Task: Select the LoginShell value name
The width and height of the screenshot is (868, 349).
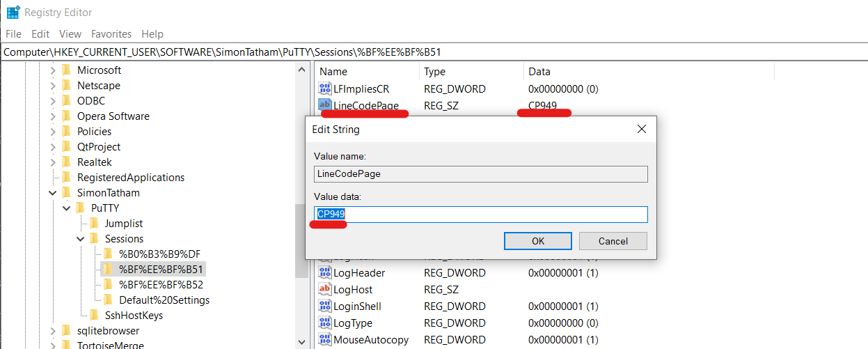Action: [357, 307]
